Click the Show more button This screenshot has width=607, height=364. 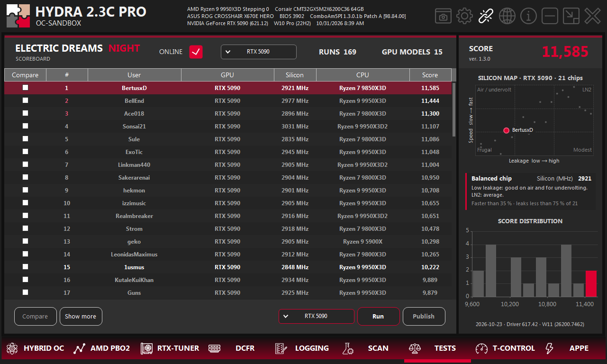[81, 316]
